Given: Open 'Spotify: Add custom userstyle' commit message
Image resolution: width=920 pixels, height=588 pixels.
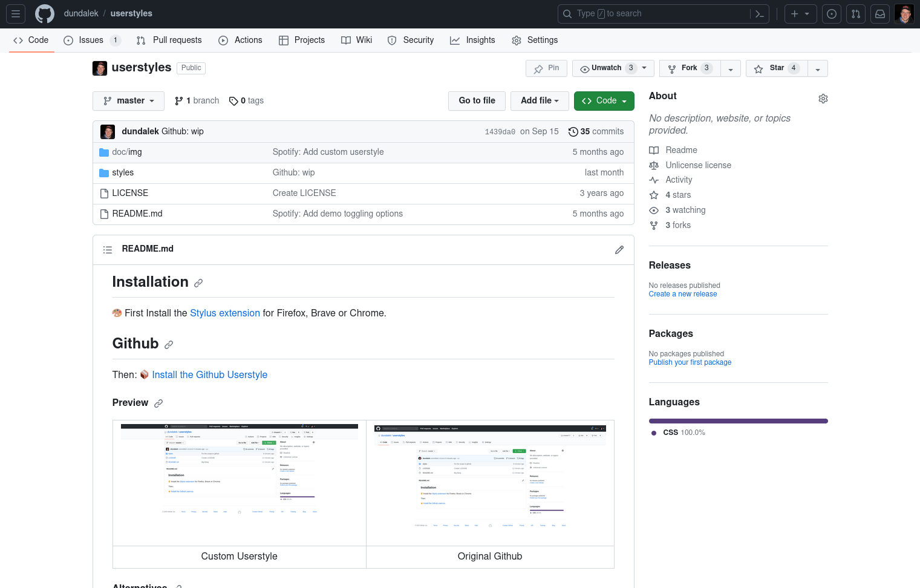Looking at the screenshot, I should [328, 152].
